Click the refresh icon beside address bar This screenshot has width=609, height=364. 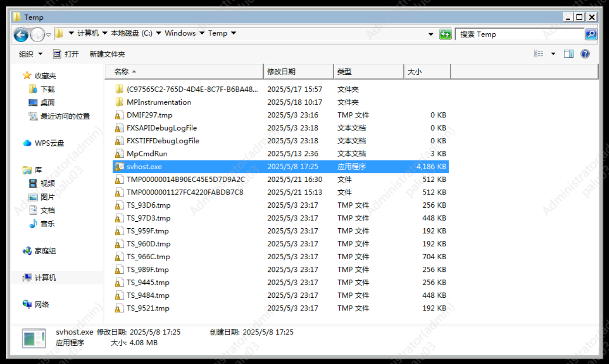(x=445, y=34)
